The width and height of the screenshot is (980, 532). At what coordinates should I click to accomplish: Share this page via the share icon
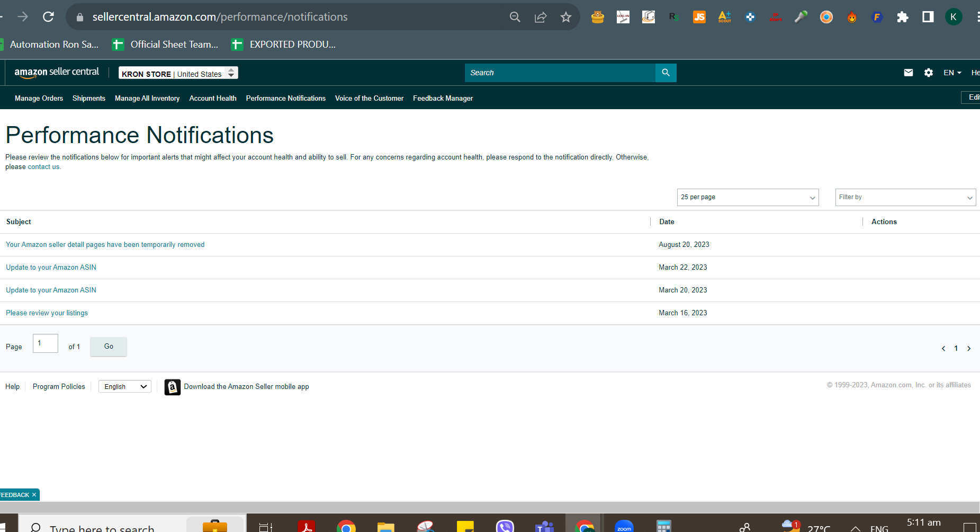541,17
